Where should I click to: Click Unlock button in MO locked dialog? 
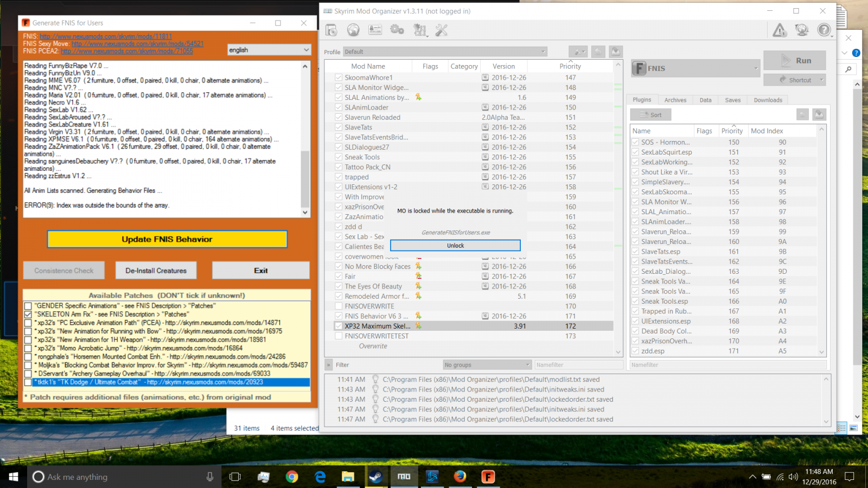point(455,246)
